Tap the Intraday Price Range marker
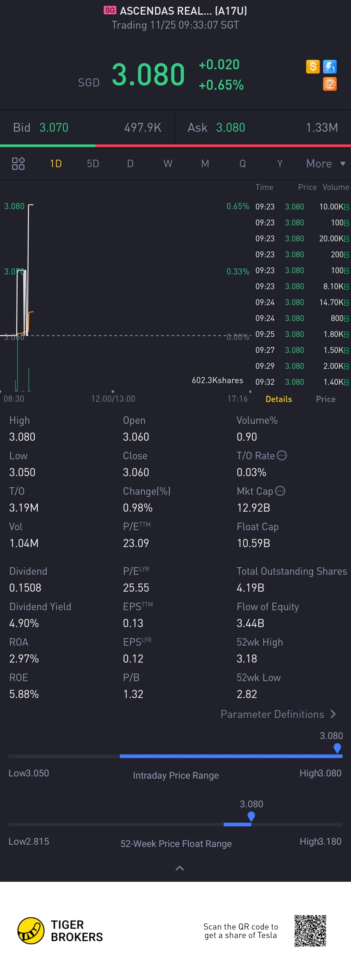 tap(337, 748)
